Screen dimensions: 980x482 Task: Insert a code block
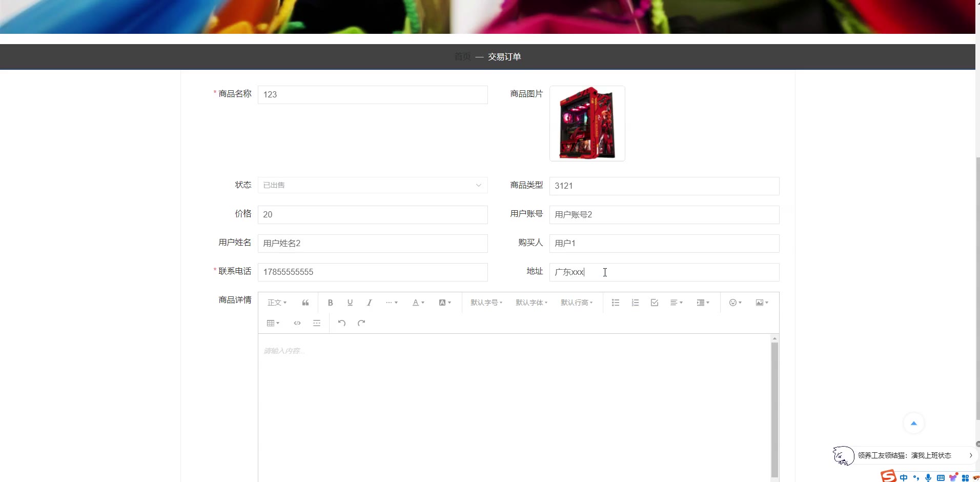[297, 323]
